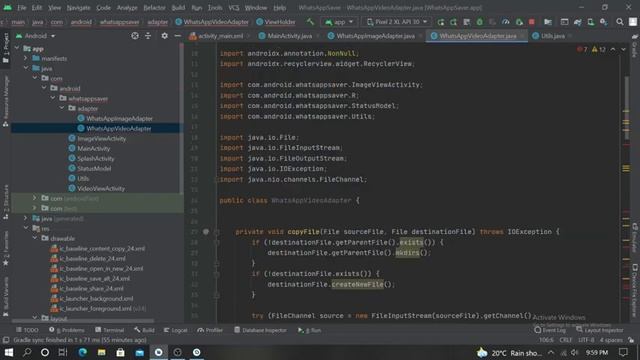This screenshot has height=360, width=640.
Task: Expand the java (generated) folder
Action: pos(26,218)
